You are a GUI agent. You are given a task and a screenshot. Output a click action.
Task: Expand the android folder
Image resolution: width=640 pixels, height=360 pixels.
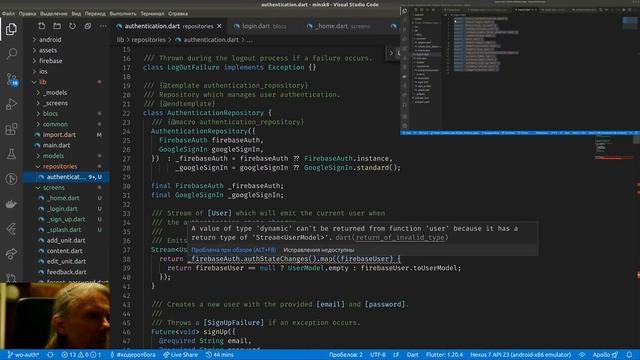point(50,40)
